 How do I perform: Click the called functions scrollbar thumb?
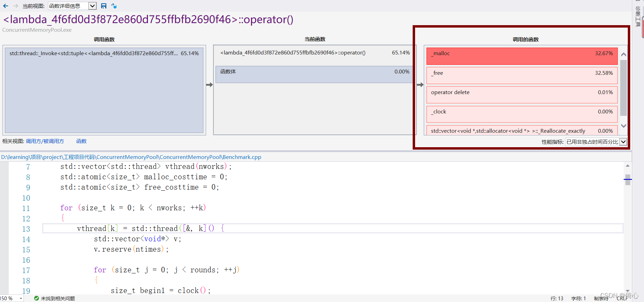pos(623,88)
